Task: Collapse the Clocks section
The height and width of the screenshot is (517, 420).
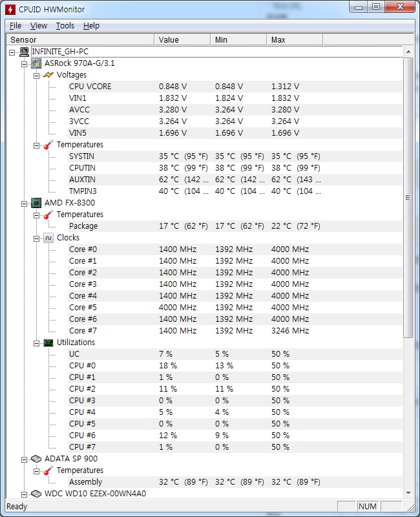Action: [x=37, y=238]
